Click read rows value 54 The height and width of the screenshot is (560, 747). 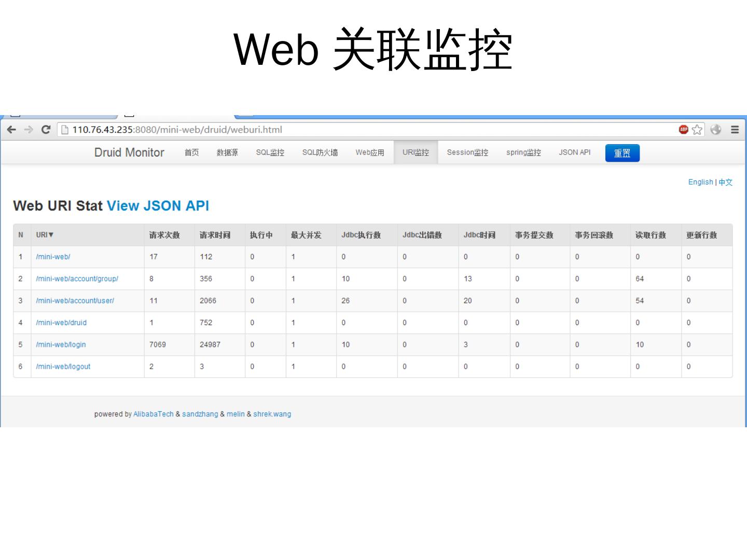point(640,301)
